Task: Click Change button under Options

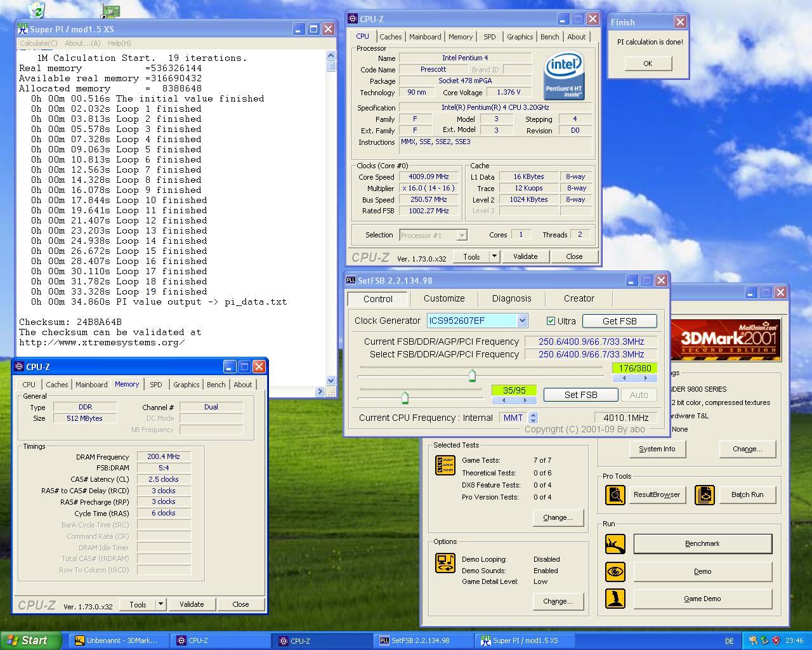Action: [x=558, y=601]
